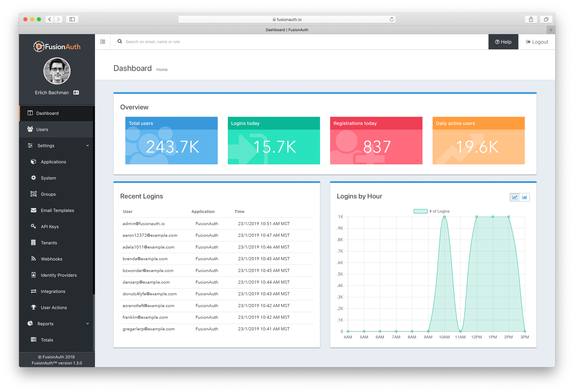Toggle the sidebar with the hamburger icon
This screenshot has width=574, height=392.
[103, 42]
